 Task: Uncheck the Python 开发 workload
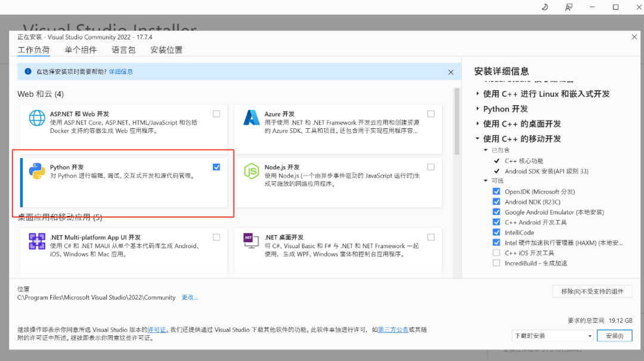click(x=216, y=167)
